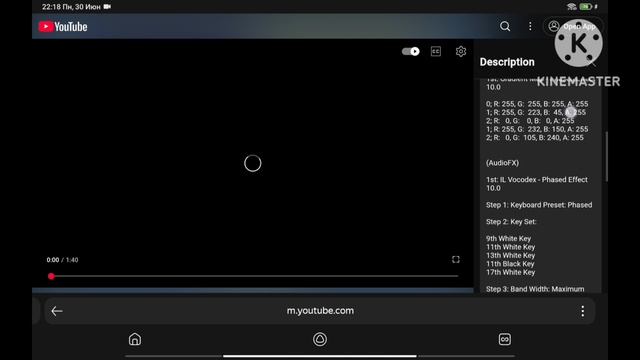Open the browser three-dot menu

[582, 311]
